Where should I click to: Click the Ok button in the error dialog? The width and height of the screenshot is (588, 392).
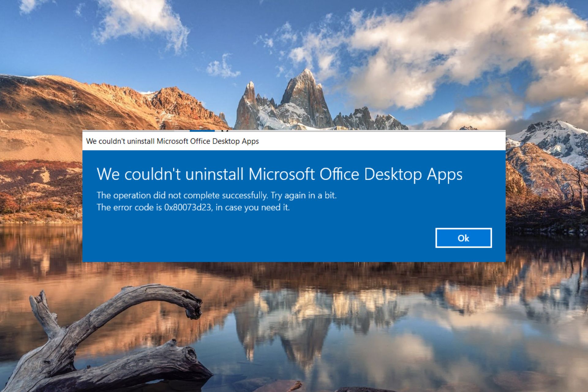coord(463,238)
